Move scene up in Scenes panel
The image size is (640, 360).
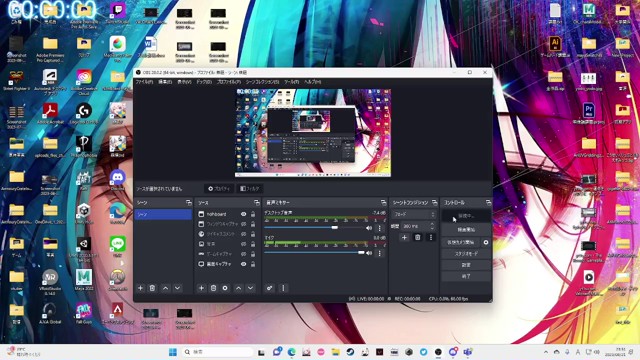coord(165,288)
